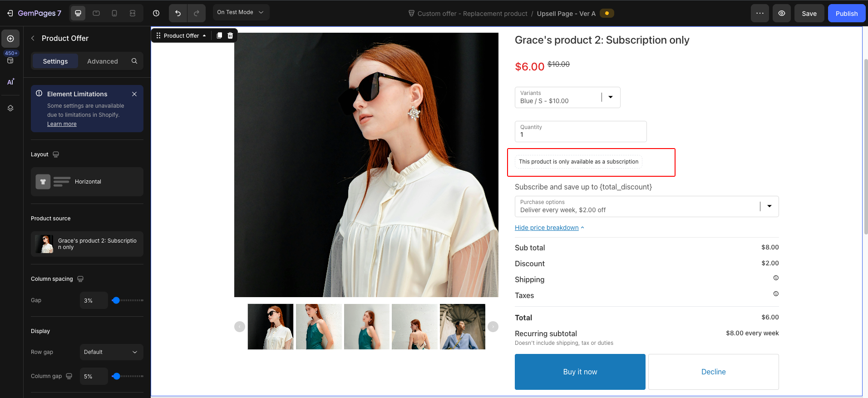
Task: Click the GemPages exit arrow icon
Action: (x=10, y=13)
